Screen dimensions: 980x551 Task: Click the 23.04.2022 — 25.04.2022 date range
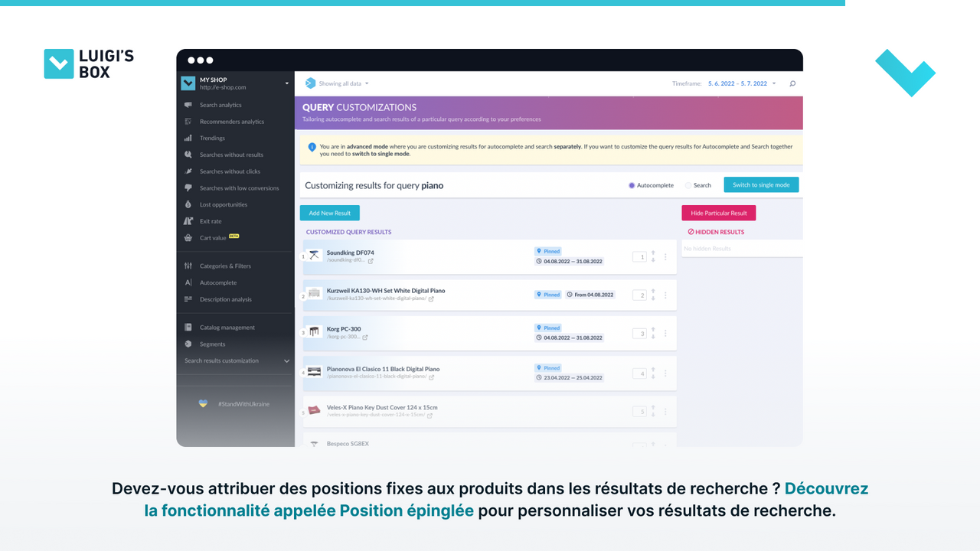(570, 378)
